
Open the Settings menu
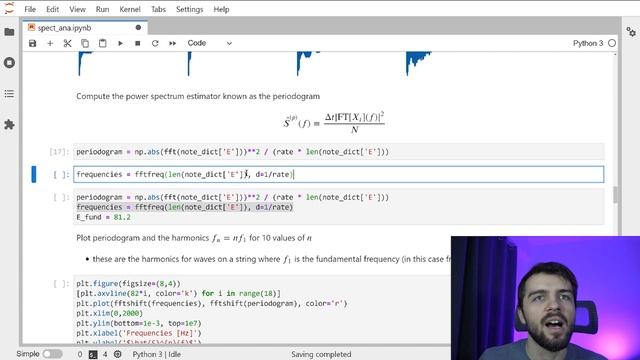(x=189, y=9)
